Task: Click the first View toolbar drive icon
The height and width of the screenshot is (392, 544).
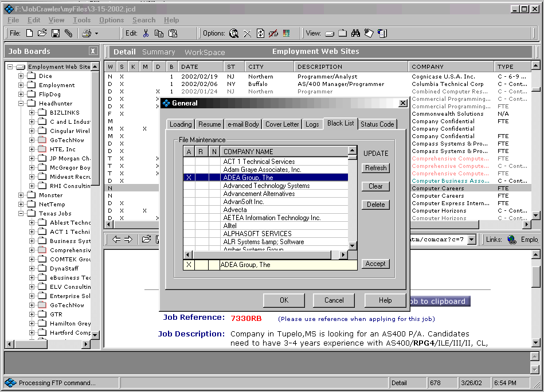Action: coord(330,34)
